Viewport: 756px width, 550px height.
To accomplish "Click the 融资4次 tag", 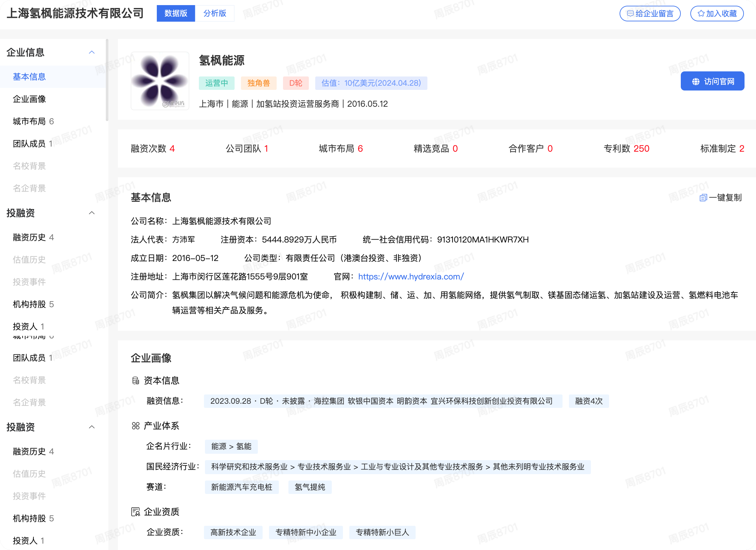I will [x=589, y=401].
